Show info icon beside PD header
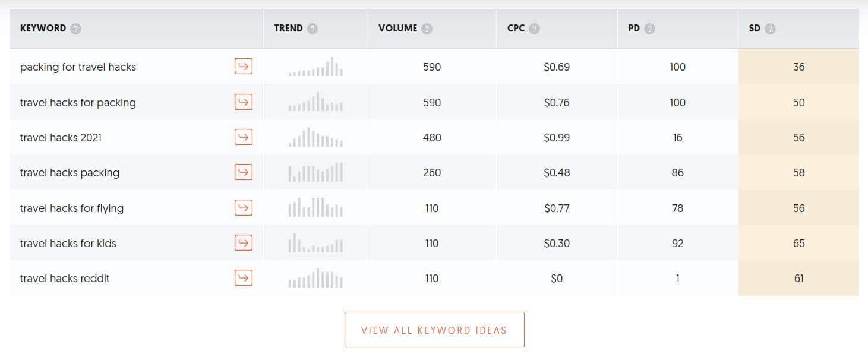Image resolution: width=868 pixels, height=357 pixels. [649, 29]
